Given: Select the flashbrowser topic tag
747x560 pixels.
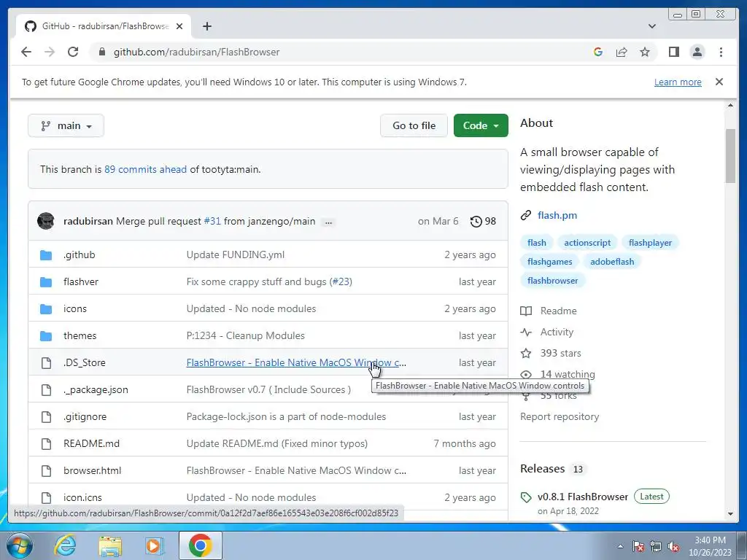Looking at the screenshot, I should [552, 281].
